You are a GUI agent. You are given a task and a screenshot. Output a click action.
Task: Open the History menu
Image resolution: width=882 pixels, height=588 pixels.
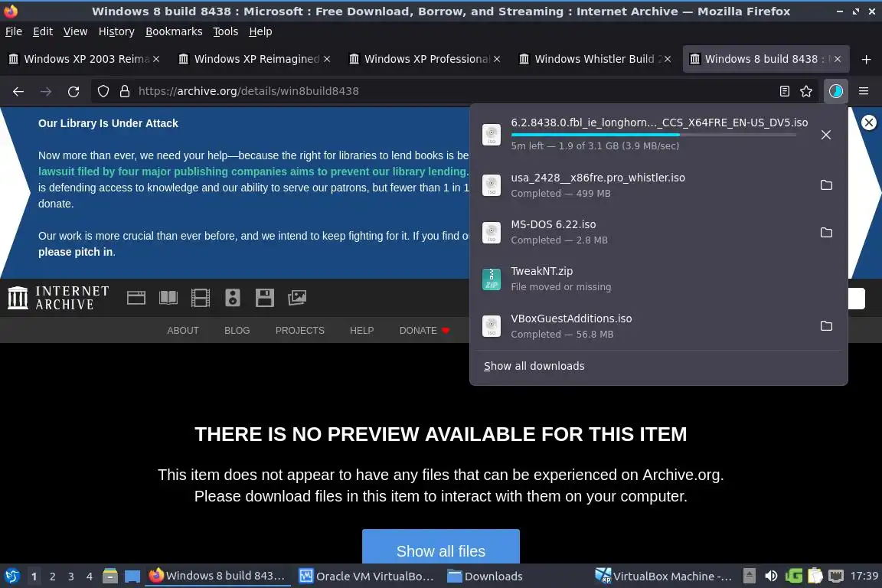pos(116,31)
